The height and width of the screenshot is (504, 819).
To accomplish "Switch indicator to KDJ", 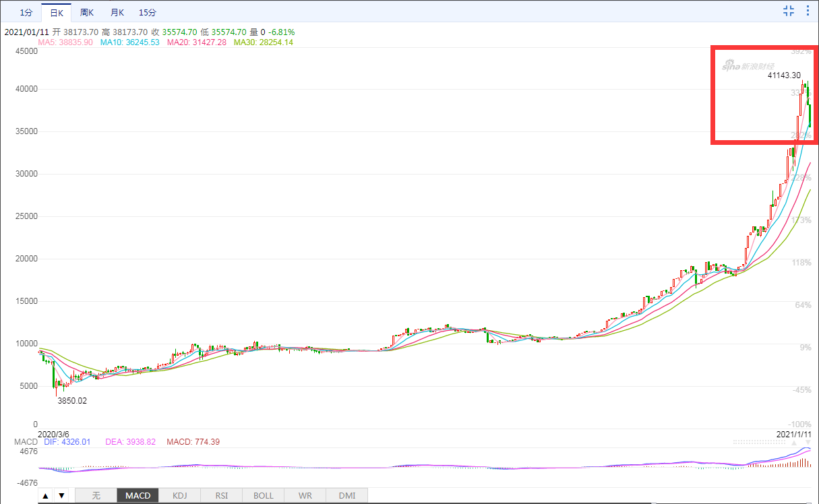I will 180,495.
